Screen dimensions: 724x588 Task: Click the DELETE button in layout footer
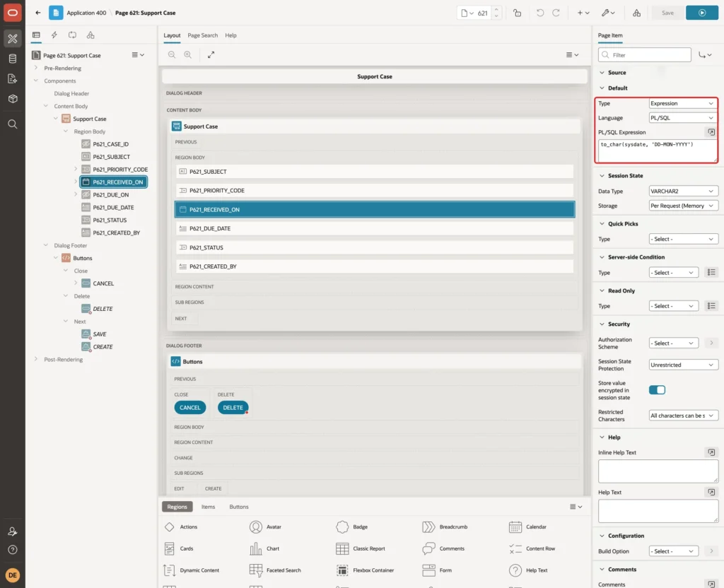233,408
